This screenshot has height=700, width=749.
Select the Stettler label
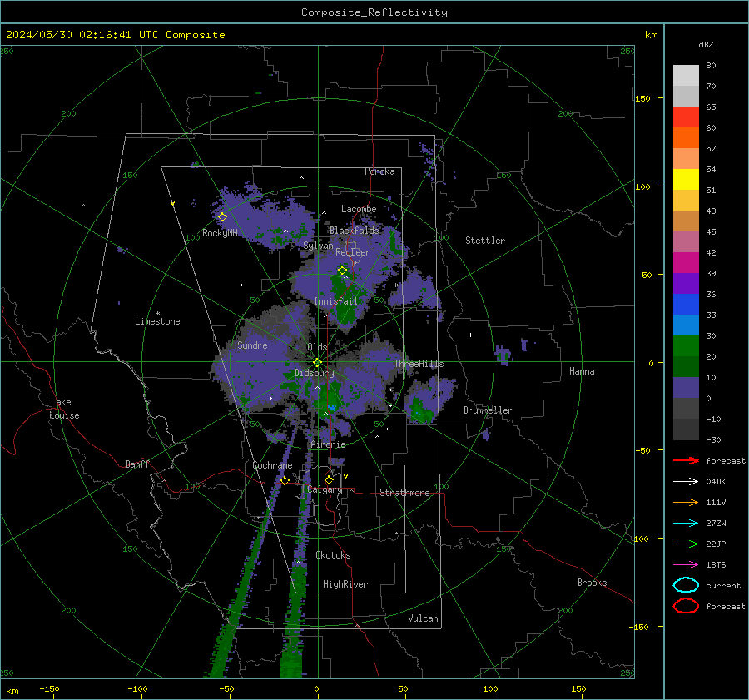(485, 241)
